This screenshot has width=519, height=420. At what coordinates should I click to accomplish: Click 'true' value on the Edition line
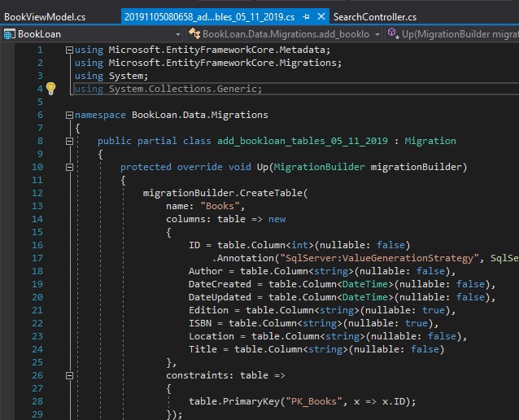[434, 310]
